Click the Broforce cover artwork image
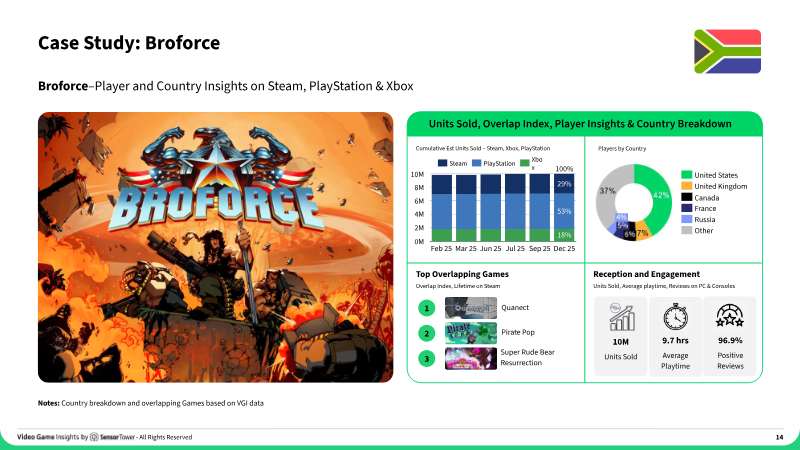 215,247
